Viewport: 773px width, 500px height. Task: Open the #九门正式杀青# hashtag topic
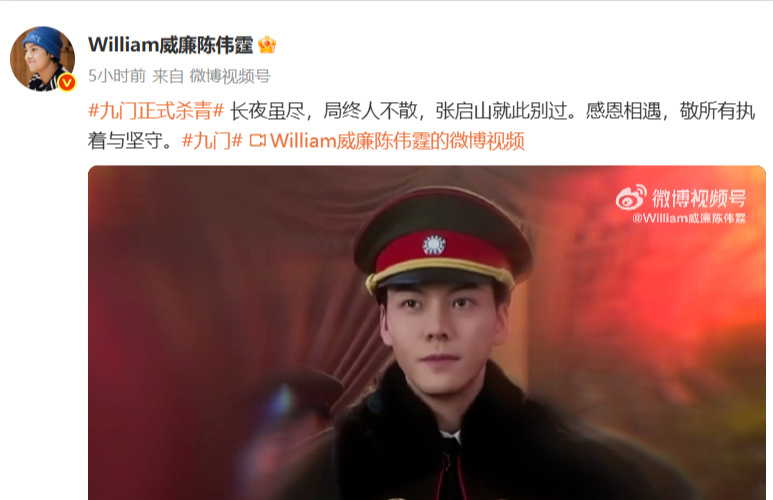[x=156, y=111]
